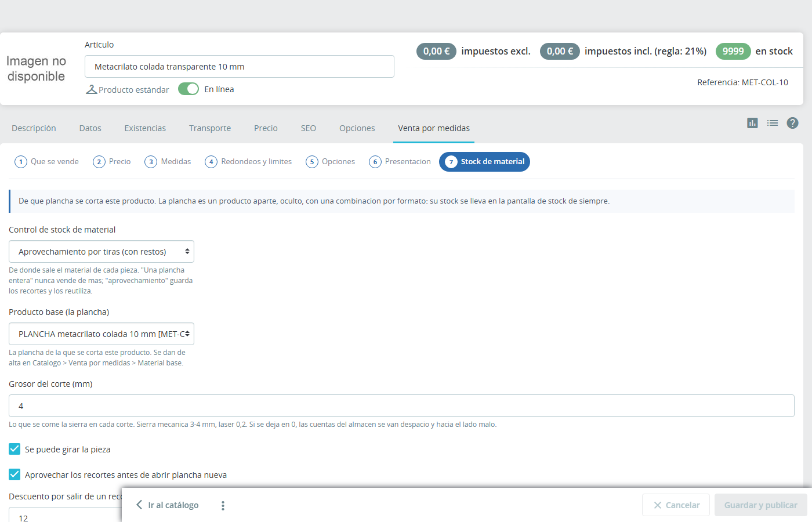Select step 7 Stock de material
The width and height of the screenshot is (812, 522).
click(484, 162)
